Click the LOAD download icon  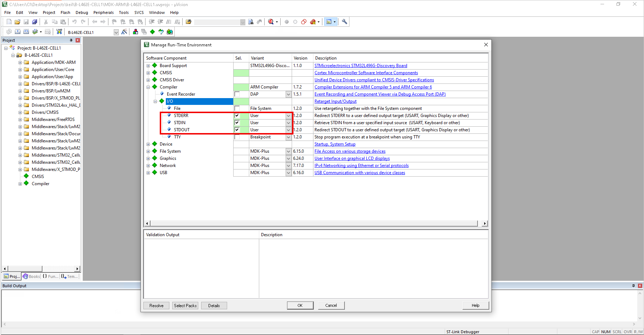pyautogui.click(x=59, y=32)
